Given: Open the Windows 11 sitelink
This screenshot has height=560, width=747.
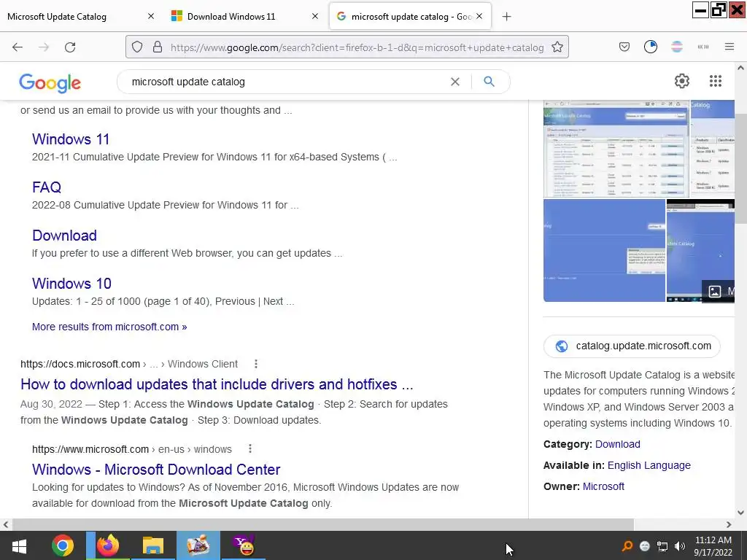Looking at the screenshot, I should 71,139.
